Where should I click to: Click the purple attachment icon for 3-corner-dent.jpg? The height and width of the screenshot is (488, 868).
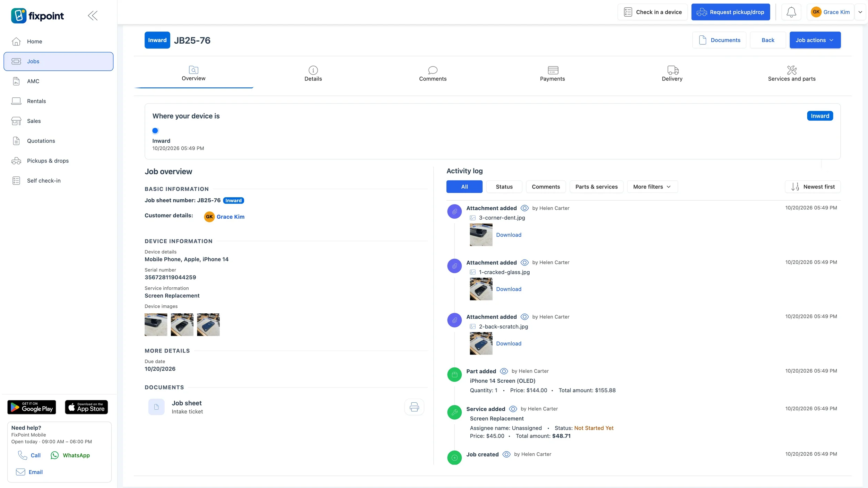pos(454,211)
